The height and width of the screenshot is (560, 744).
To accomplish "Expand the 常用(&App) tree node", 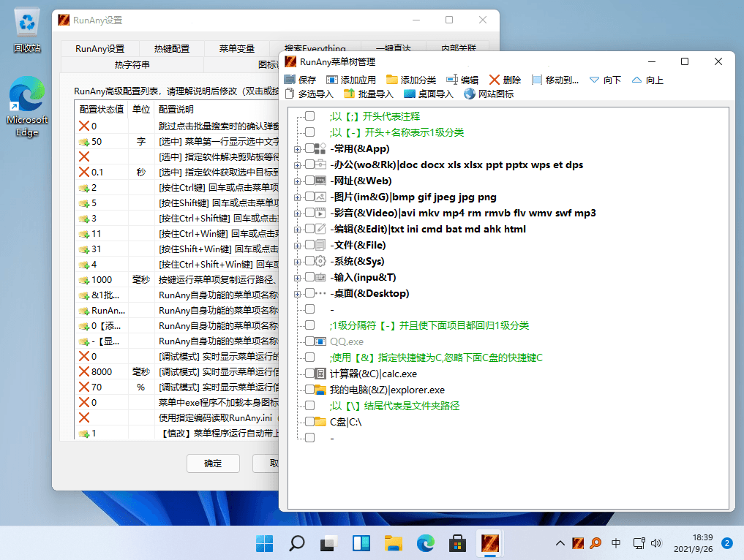I will click(x=298, y=149).
